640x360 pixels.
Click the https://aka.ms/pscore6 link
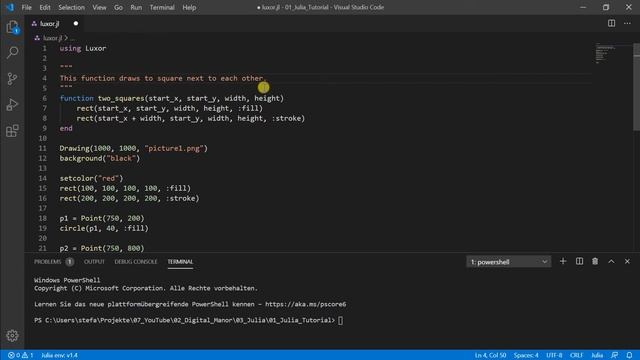click(305, 304)
